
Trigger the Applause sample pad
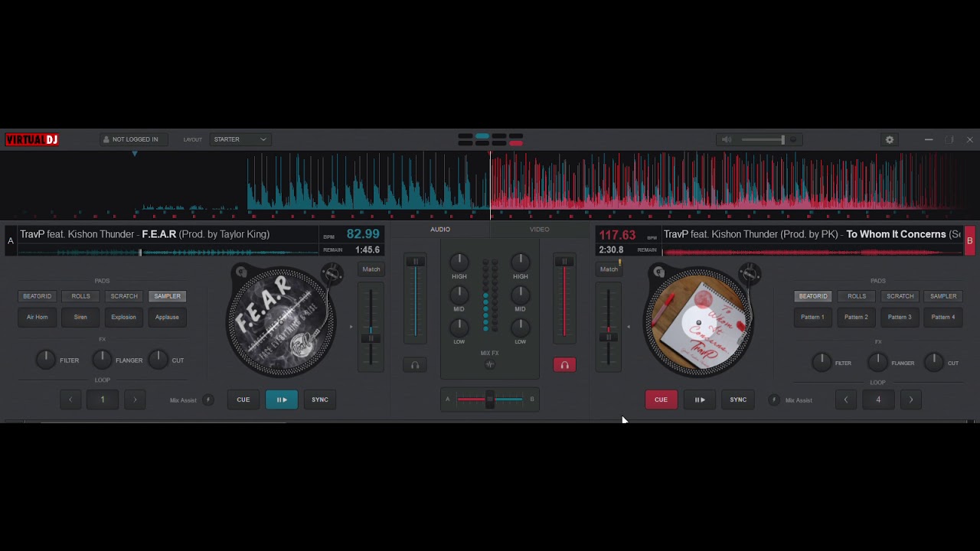coord(167,317)
